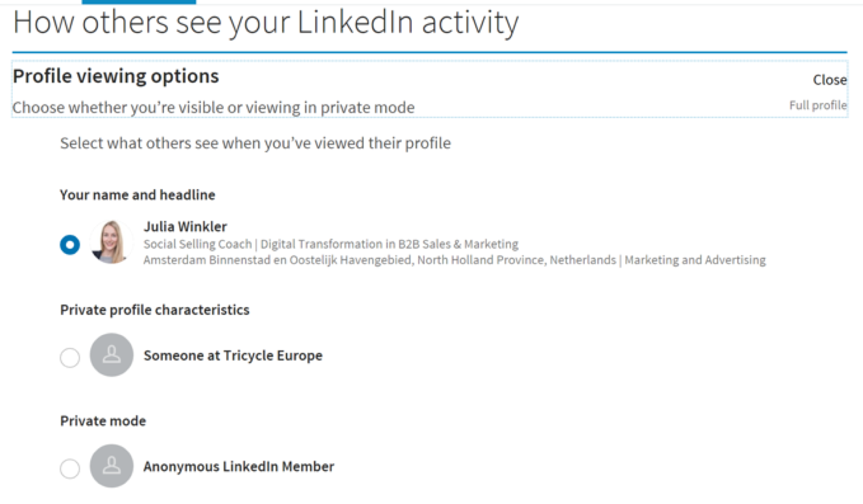The image size is (863, 504).
Task: Click Julia Winkler's profile photo
Action: pos(112,242)
